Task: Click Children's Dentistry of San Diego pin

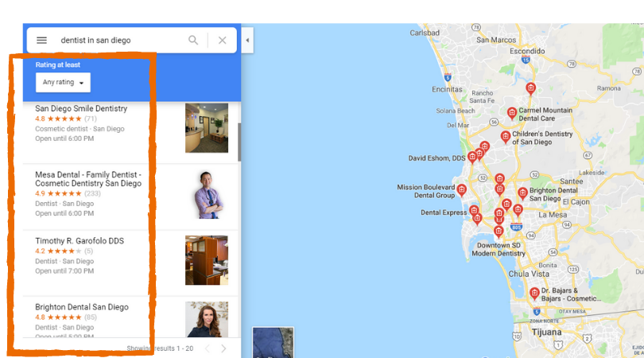Action: (505, 136)
